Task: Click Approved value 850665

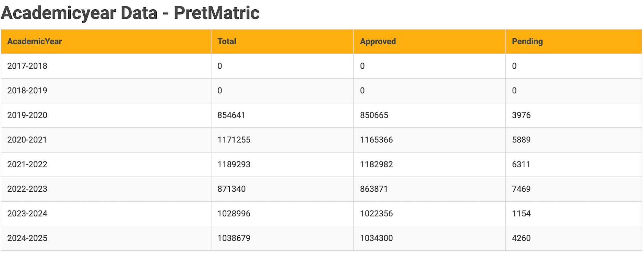Action: [374, 115]
